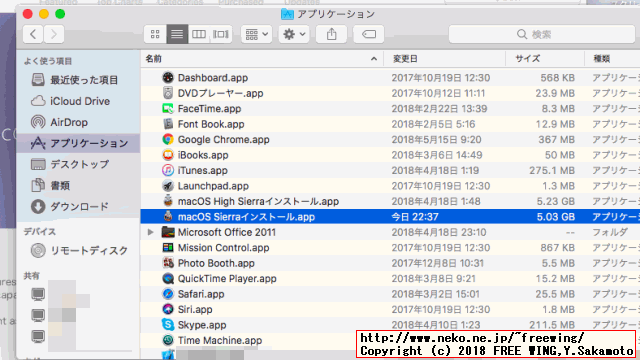Open ダウンロード in the sidebar
This screenshot has width=640, height=360.
click(78, 207)
